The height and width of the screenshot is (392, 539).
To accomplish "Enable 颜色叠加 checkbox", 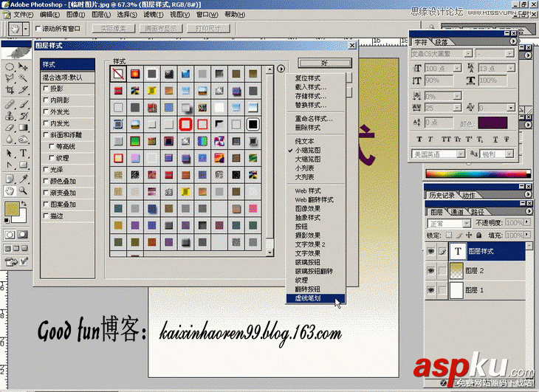I will tap(46, 181).
